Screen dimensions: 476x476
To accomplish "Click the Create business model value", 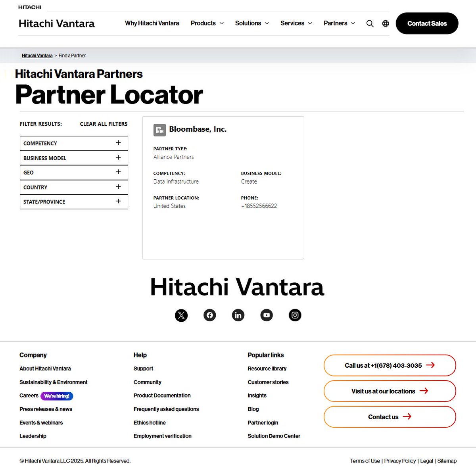I will tap(249, 181).
